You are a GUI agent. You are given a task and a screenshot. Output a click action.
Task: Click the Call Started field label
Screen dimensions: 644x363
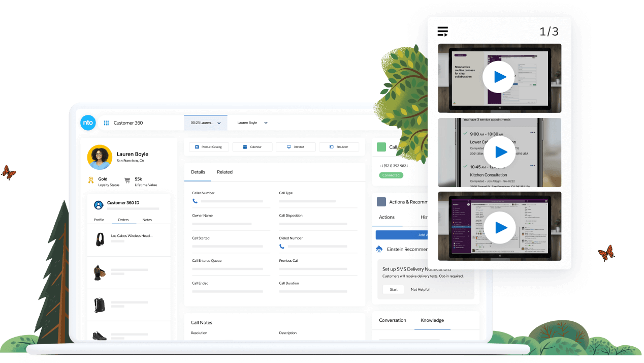coord(201,238)
